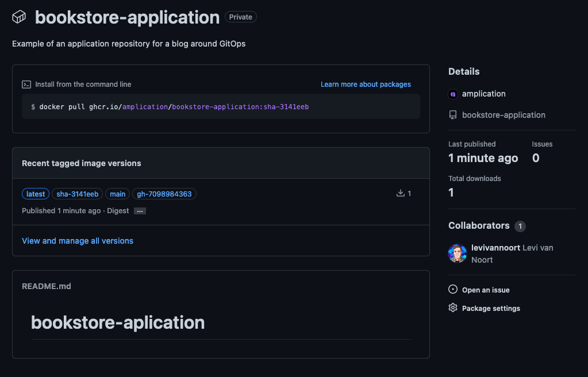Select the main tag

(x=117, y=194)
